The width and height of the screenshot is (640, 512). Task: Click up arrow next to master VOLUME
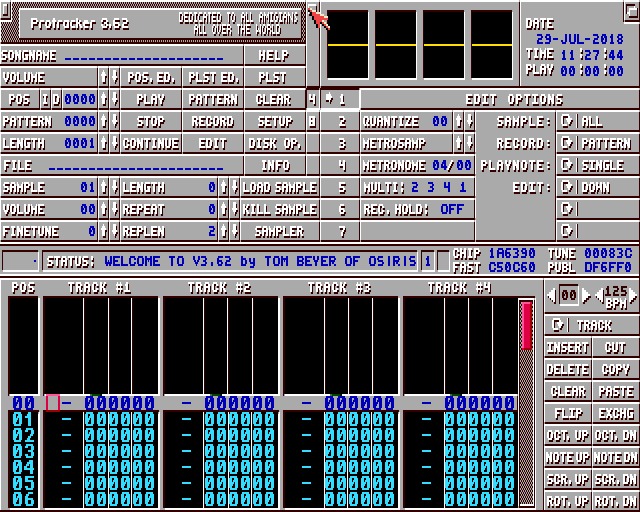point(104,78)
